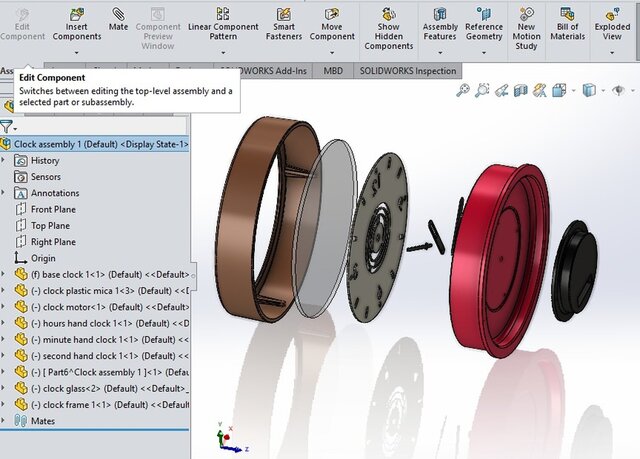This screenshot has width=640, height=459.
Task: Click Show Hidden Components
Action: pyautogui.click(x=389, y=29)
